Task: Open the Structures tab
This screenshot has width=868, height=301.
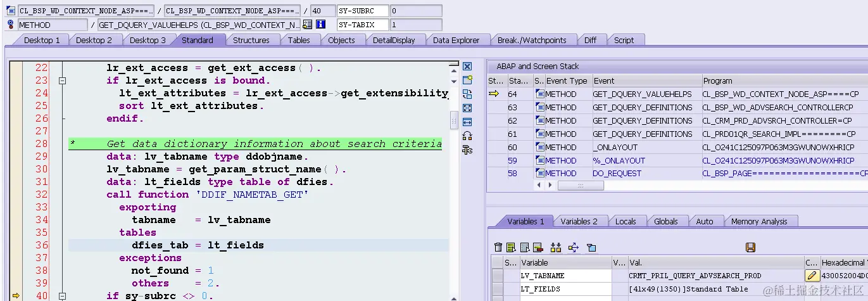Action: point(251,40)
